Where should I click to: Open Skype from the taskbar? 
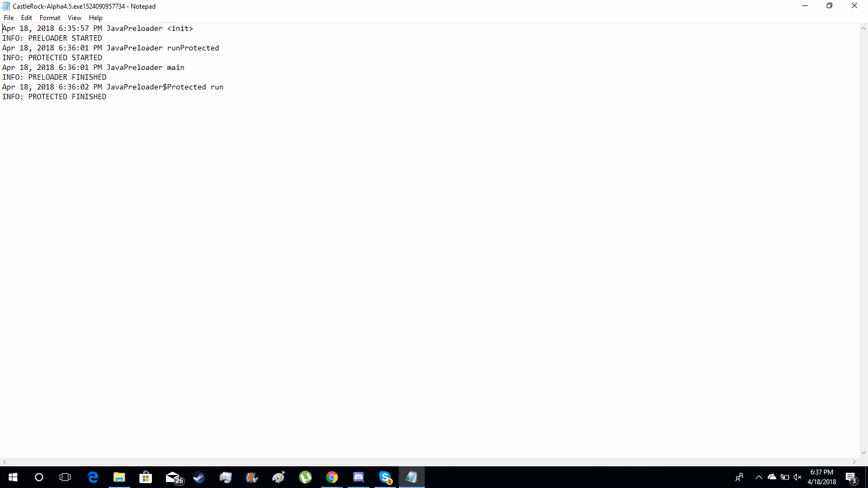pyautogui.click(x=385, y=477)
